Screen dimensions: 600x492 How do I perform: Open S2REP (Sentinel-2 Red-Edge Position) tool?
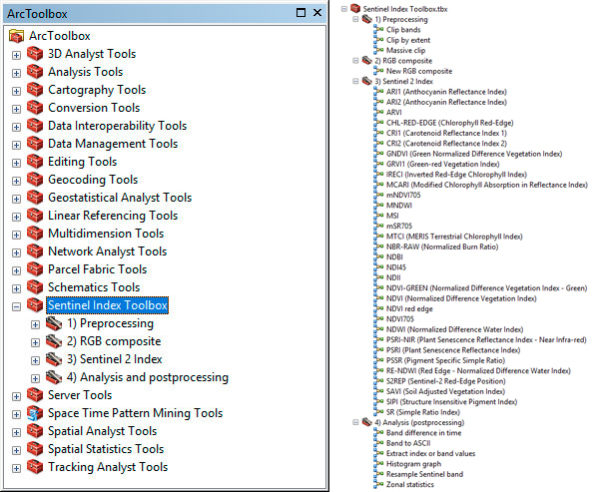[446, 381]
